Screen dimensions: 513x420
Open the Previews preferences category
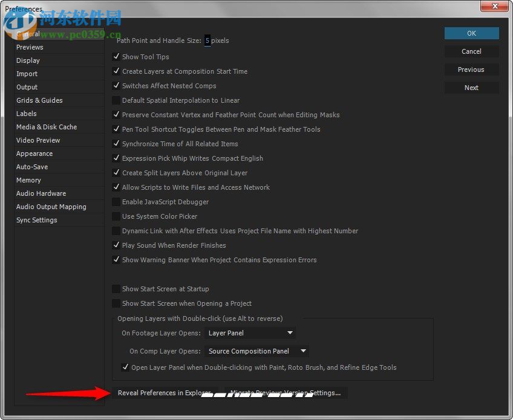click(x=59, y=47)
